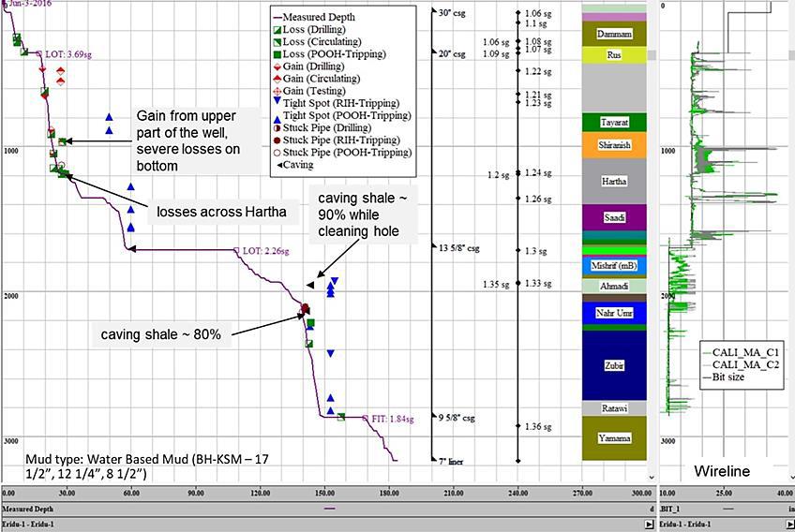Click the 13 5/8" csg casing label
The image size is (795, 532).
[459, 248]
